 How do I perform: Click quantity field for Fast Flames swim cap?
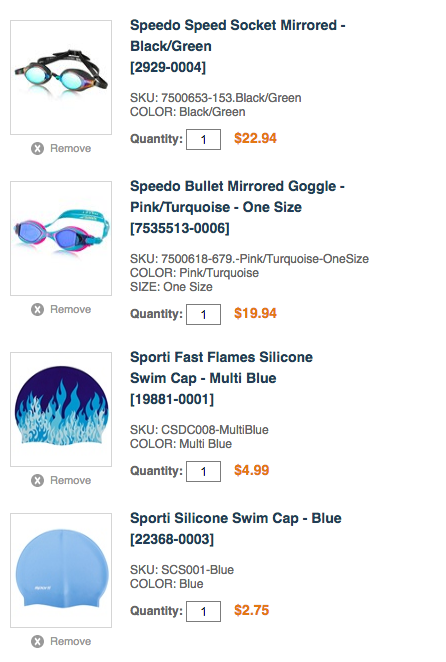click(x=204, y=471)
